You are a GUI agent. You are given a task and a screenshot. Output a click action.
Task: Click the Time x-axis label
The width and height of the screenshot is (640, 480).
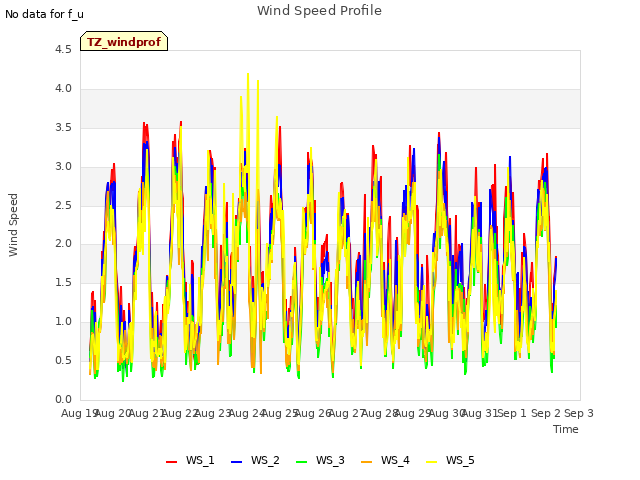coord(566,429)
